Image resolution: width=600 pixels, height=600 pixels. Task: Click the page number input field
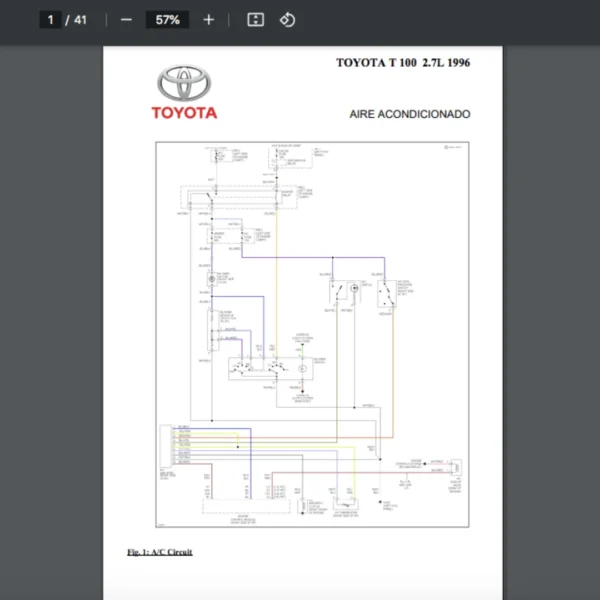coord(50,20)
